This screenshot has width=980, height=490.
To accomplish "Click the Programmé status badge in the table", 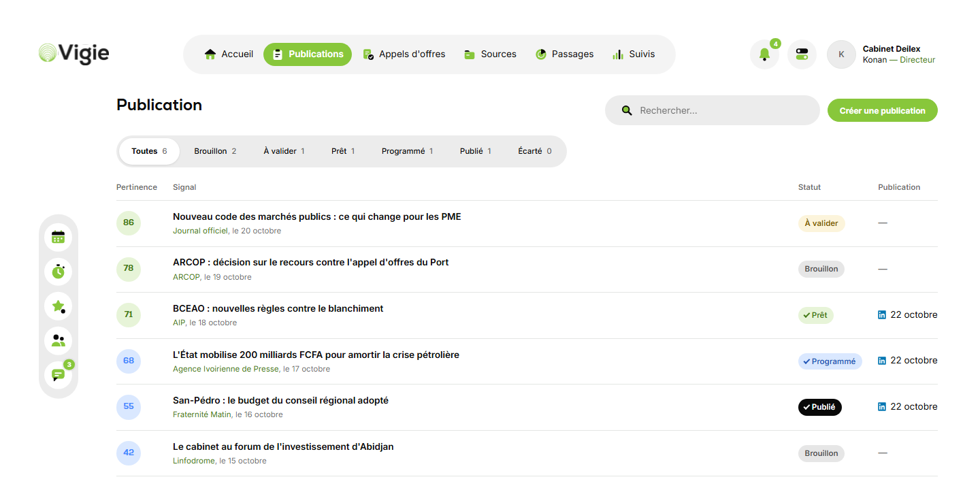I will 830,361.
